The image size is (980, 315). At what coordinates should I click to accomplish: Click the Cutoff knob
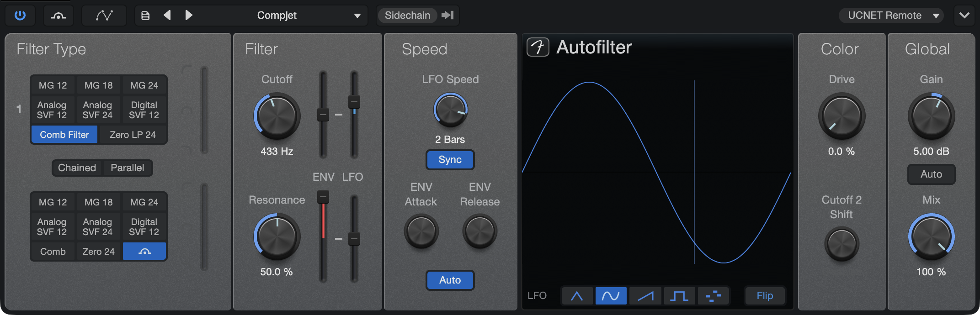[x=277, y=116]
